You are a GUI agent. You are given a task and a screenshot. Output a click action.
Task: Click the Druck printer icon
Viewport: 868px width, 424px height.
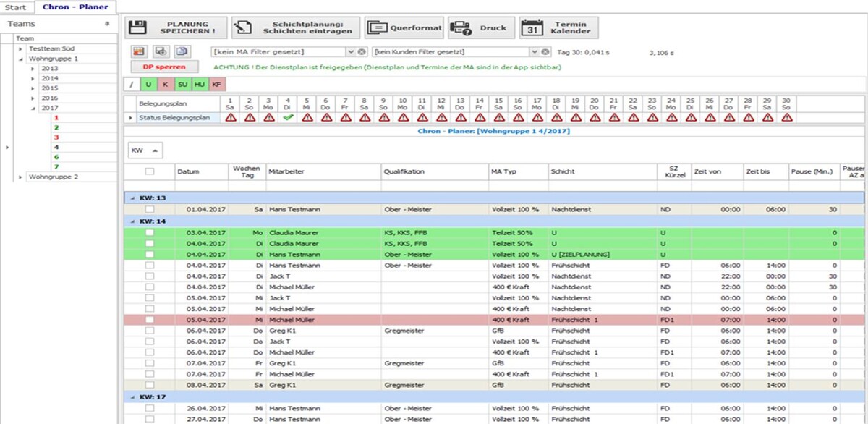(x=461, y=28)
